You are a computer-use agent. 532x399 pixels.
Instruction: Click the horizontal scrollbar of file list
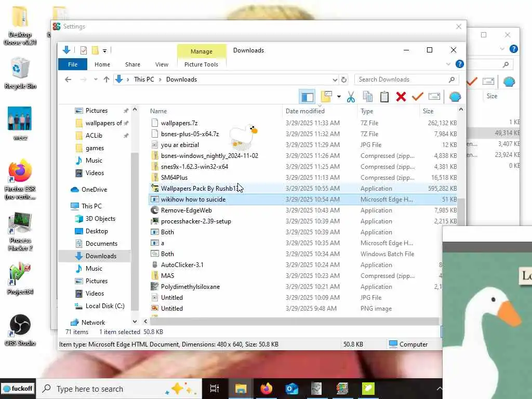(x=294, y=321)
